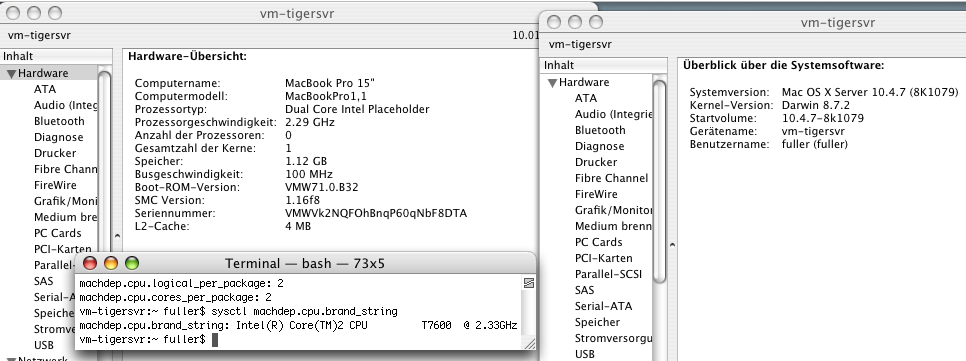Click Terminal scrollbar split icon
The height and width of the screenshot is (361, 966).
pyautogui.click(x=528, y=283)
